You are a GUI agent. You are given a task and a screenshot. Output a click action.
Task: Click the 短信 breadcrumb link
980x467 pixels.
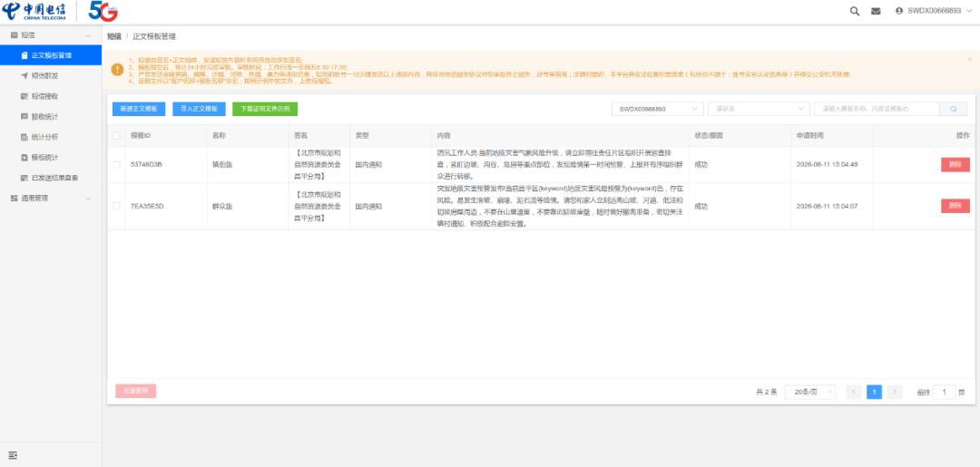click(x=113, y=37)
